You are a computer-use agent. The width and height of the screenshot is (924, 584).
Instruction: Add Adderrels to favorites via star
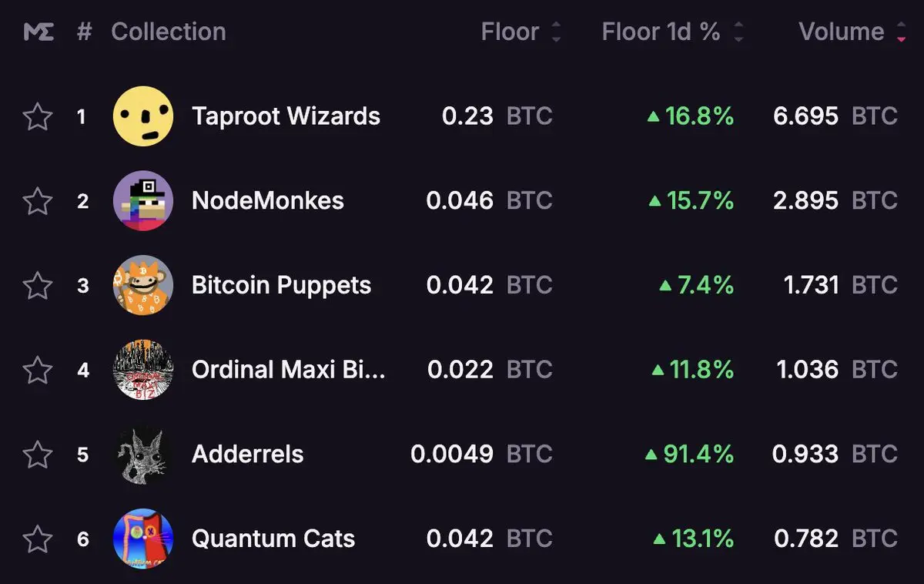38,455
